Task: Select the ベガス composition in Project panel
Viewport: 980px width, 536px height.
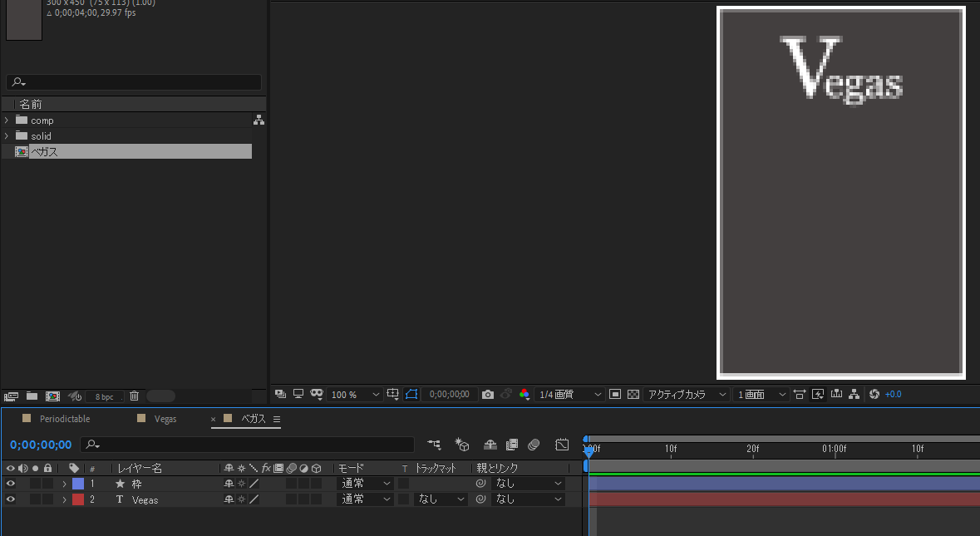Action: [x=133, y=151]
